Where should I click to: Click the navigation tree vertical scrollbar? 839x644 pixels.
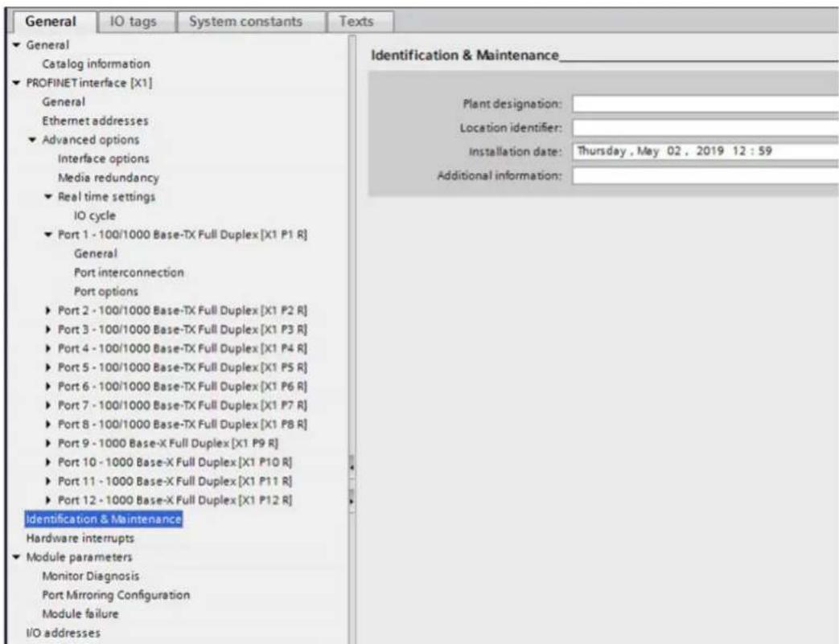pos(352,339)
